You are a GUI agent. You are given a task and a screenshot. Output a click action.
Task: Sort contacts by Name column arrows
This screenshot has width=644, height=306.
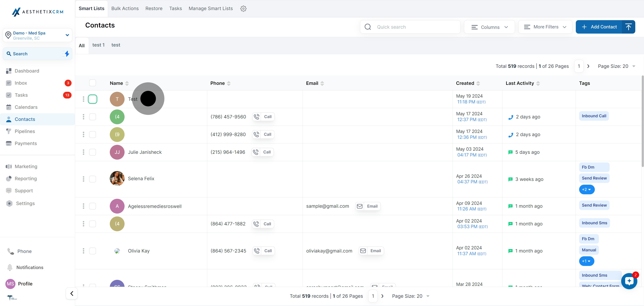pos(127,83)
